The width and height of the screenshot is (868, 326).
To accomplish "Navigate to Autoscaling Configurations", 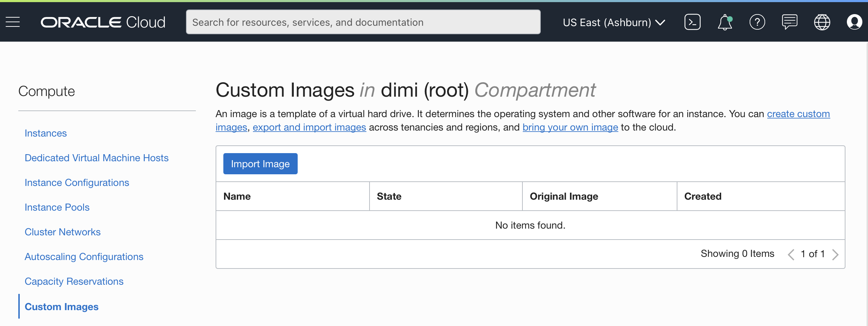I will click(84, 257).
